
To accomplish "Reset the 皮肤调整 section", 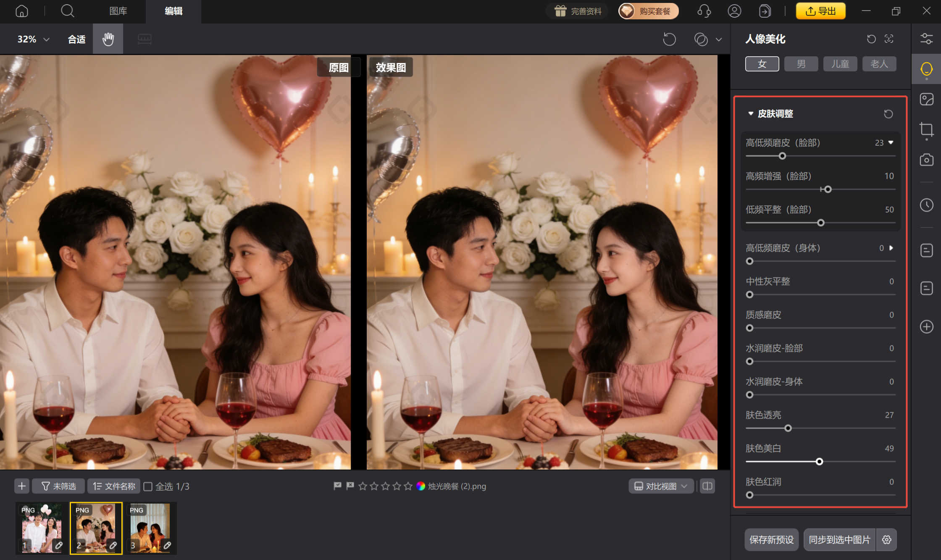I will tap(888, 114).
